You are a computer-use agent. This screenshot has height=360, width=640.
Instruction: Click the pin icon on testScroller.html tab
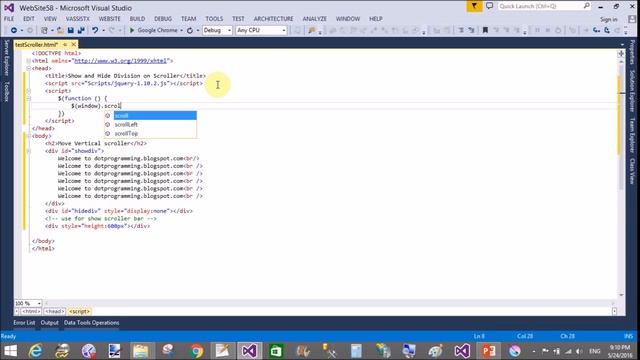(65, 44)
